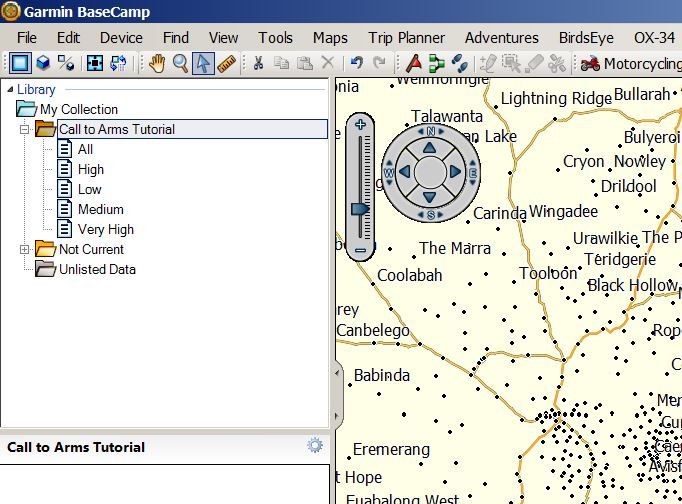
Task: Select the High list
Action: (91, 169)
